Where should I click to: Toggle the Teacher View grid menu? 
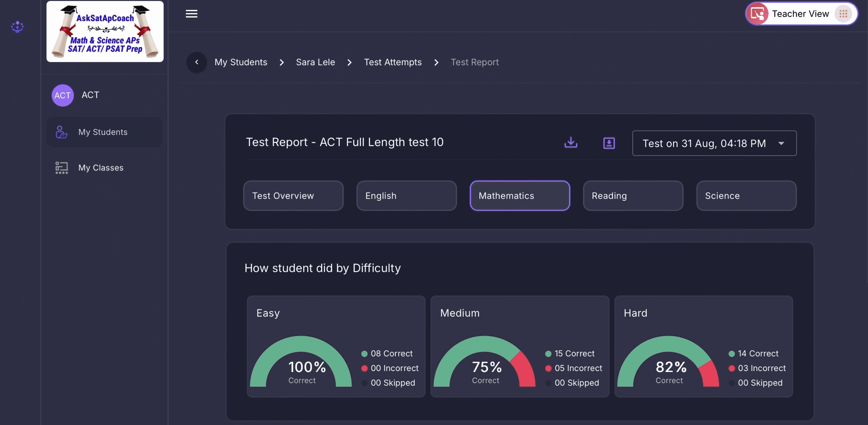click(844, 13)
